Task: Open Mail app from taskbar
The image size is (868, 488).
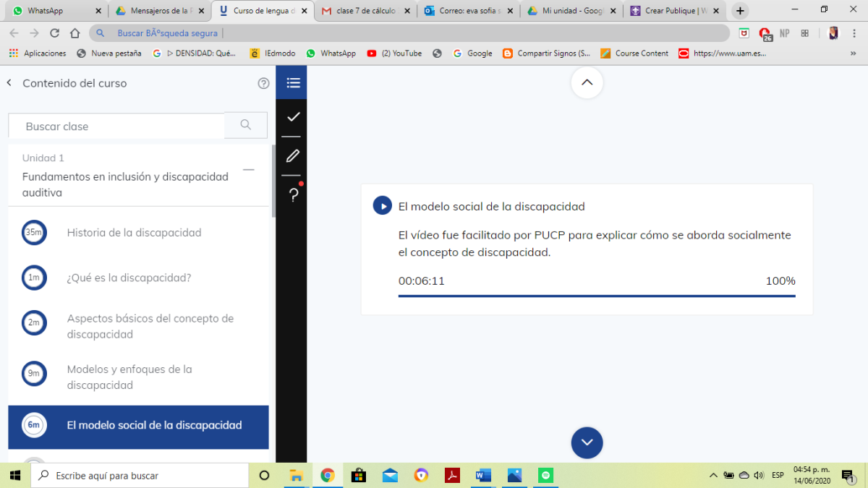Action: (x=390, y=475)
